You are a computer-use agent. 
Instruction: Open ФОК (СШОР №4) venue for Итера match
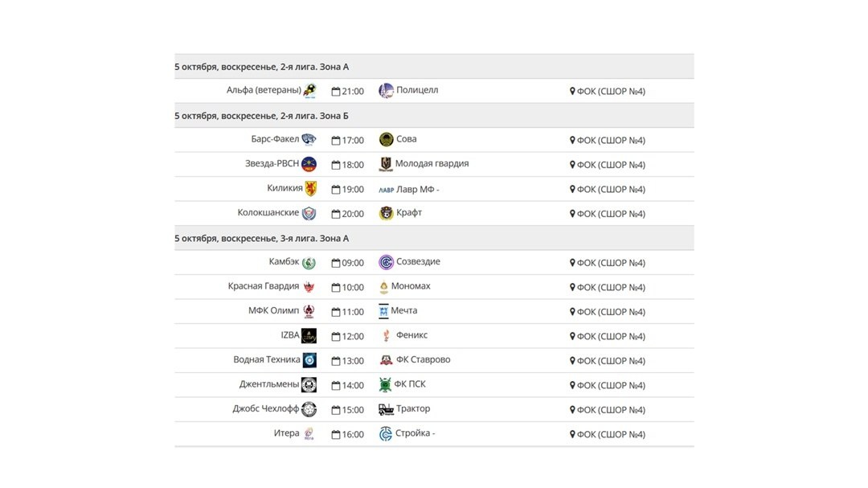coord(611,435)
